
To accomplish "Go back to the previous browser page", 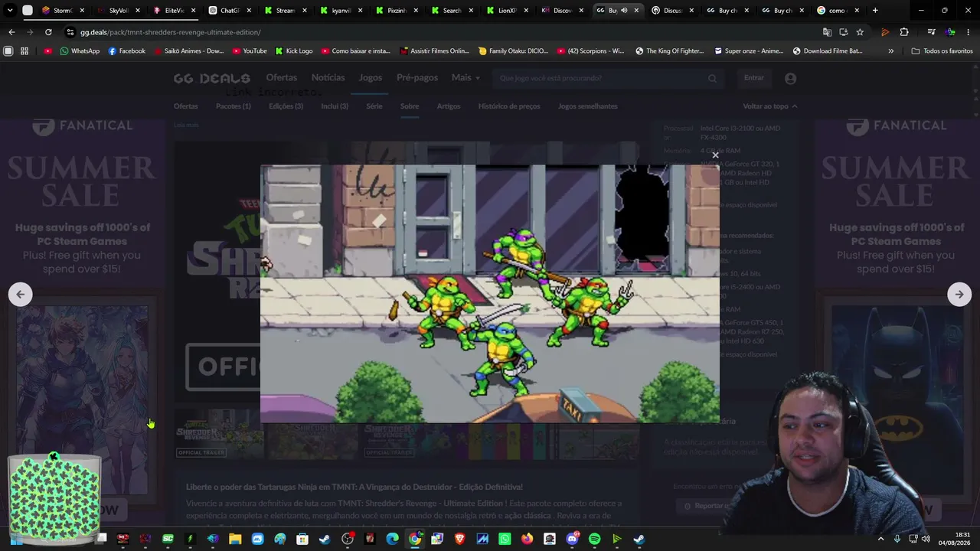I will coord(11,32).
